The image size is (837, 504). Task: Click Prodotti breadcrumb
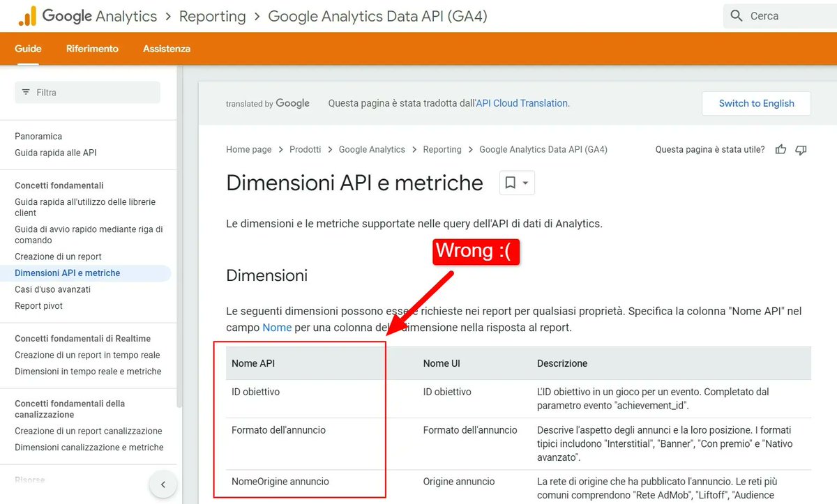click(306, 149)
